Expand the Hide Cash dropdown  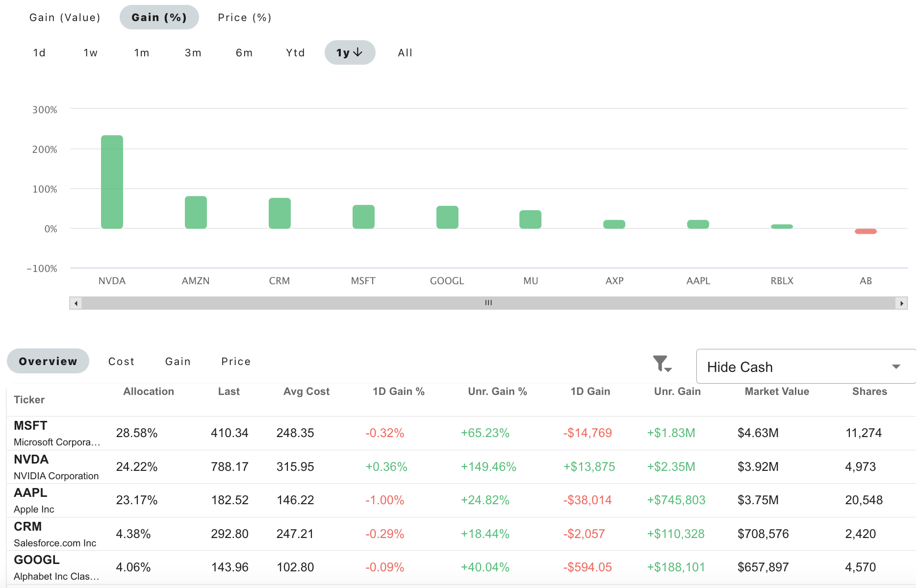[x=896, y=366]
